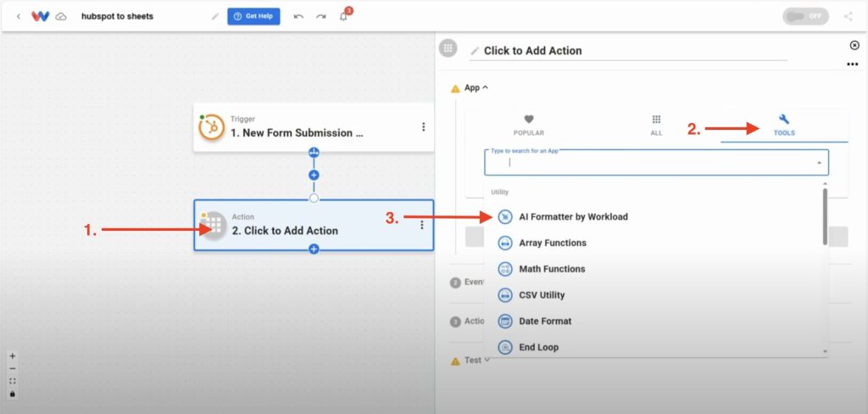
Task: Click the hubspot to sheets workflow name
Action: pos(117,16)
